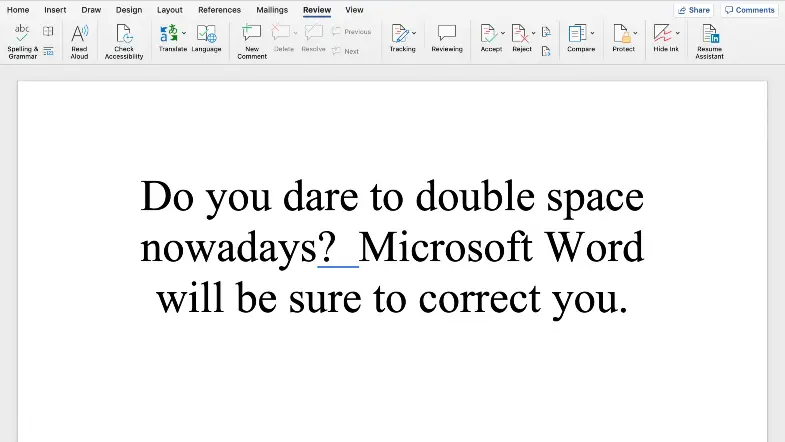Image resolution: width=785 pixels, height=442 pixels.
Task: Expand the Tracking dropdown arrow
Action: pos(414,33)
